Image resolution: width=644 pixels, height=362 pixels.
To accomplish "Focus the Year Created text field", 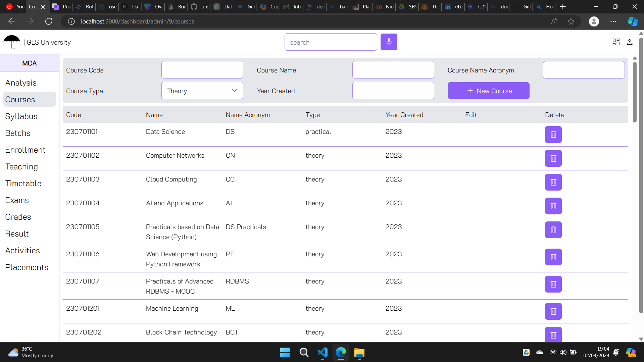I will (393, 91).
